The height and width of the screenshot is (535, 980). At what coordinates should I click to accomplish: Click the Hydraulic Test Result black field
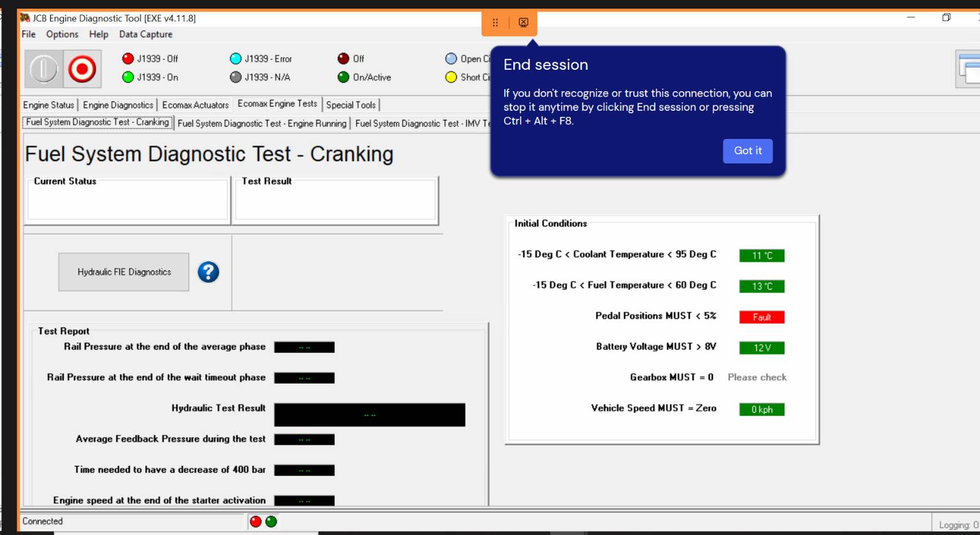point(369,415)
